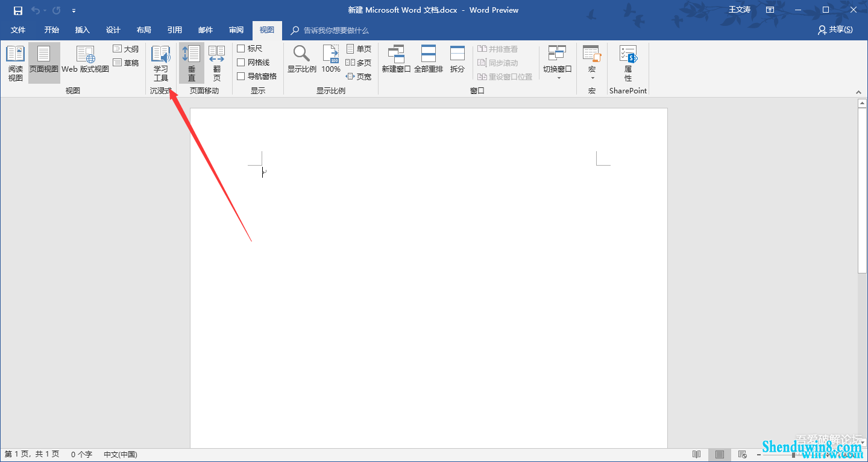
Task: Click the document page body
Action: click(429, 278)
